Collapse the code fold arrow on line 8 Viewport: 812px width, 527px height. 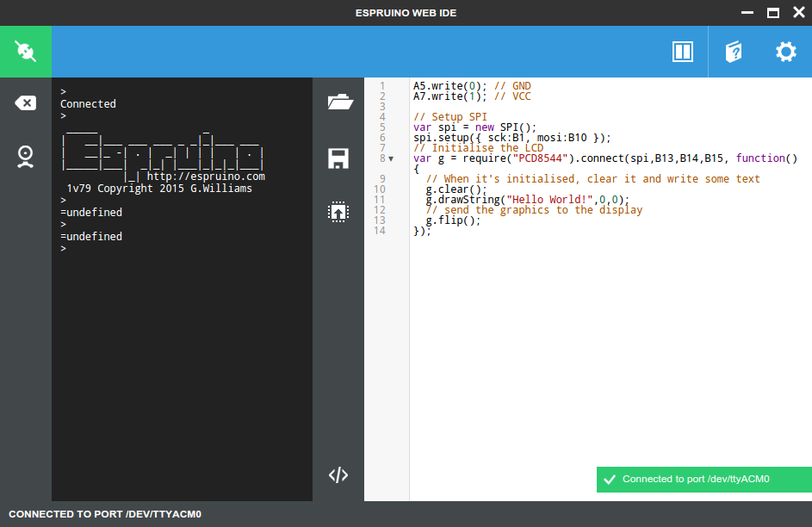[x=391, y=158]
